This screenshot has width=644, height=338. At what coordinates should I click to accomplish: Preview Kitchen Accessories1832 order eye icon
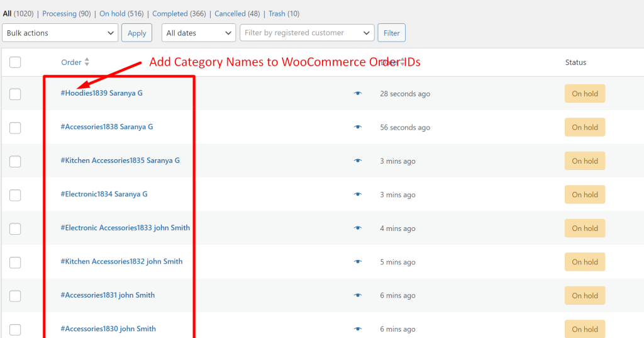(x=358, y=262)
